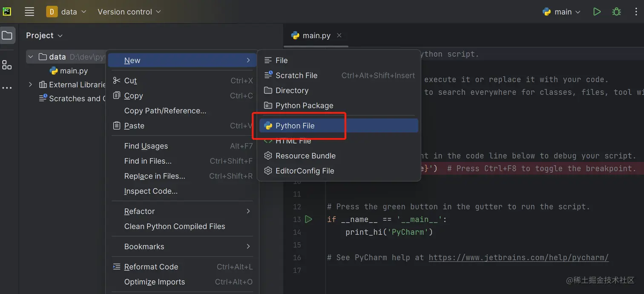The height and width of the screenshot is (294, 644).
Task: Click the Python icon next to Python File
Action: 268,125
